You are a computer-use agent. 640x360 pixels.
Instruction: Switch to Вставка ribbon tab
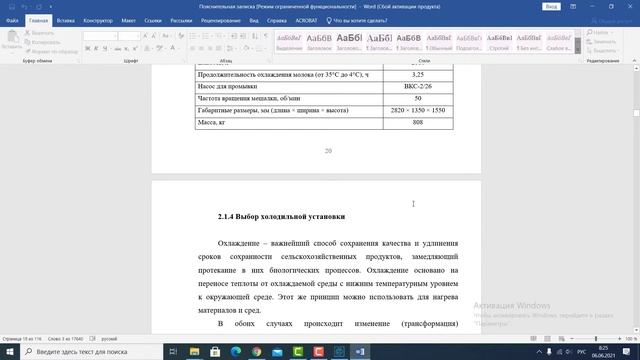[65, 20]
